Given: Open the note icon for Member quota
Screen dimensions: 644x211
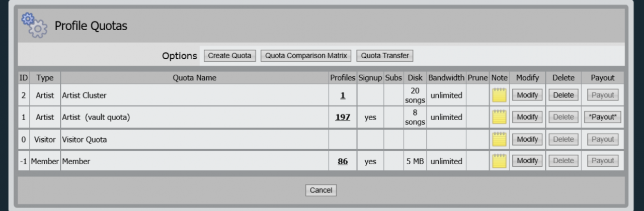Looking at the screenshot, I should pyautogui.click(x=499, y=161).
